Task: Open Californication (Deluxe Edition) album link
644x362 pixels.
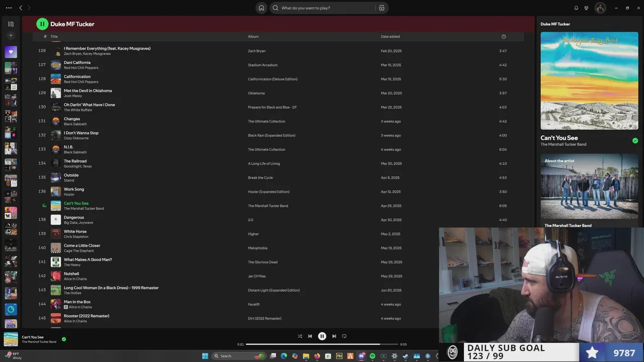Action: click(x=273, y=79)
